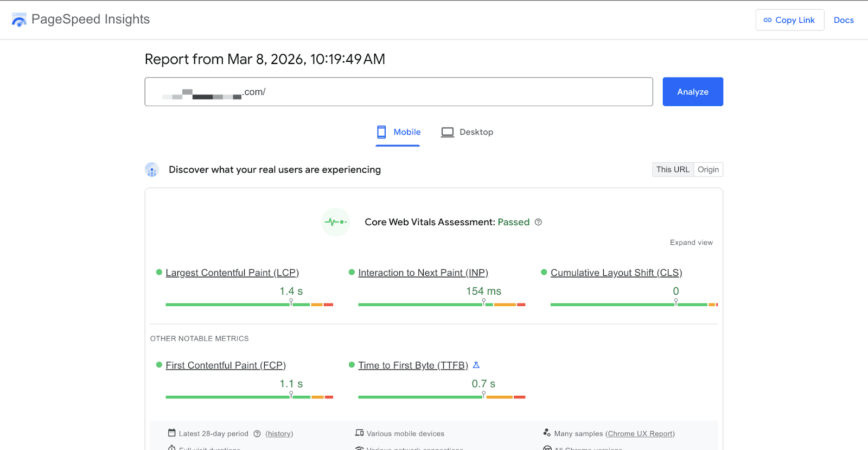Select the Origin toggle
The image size is (868, 450).
[709, 169]
